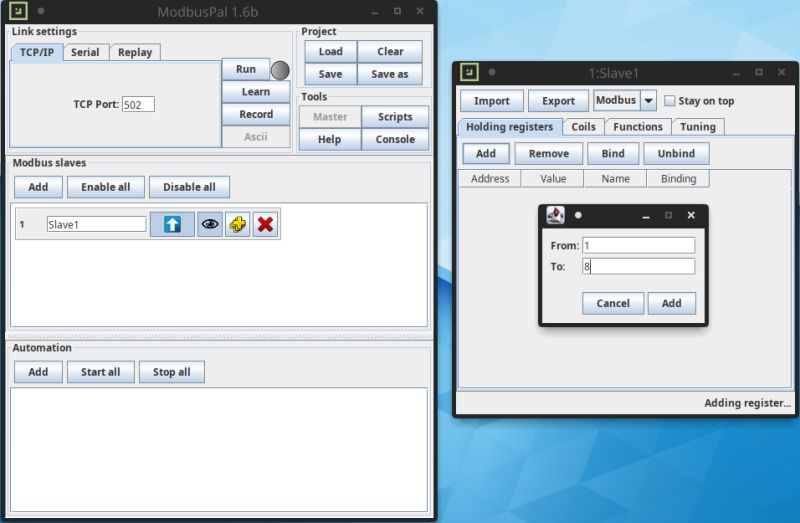Confirm with the dialog's Add button
The width and height of the screenshot is (800, 523).
(x=671, y=303)
